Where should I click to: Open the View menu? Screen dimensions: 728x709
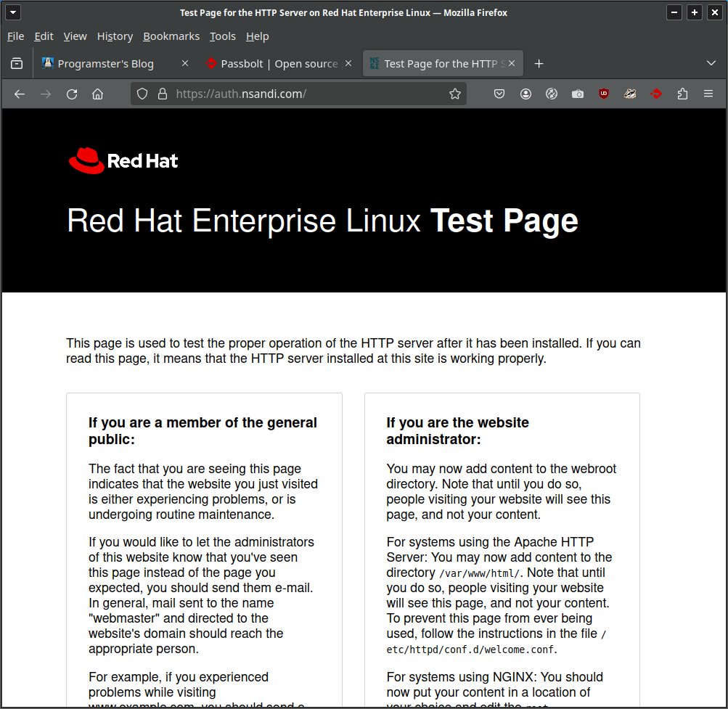(75, 36)
